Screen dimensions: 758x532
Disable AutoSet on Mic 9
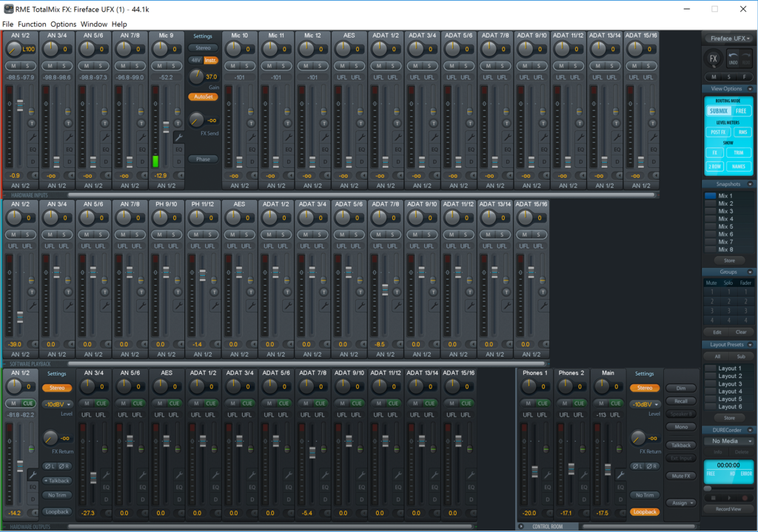[203, 97]
